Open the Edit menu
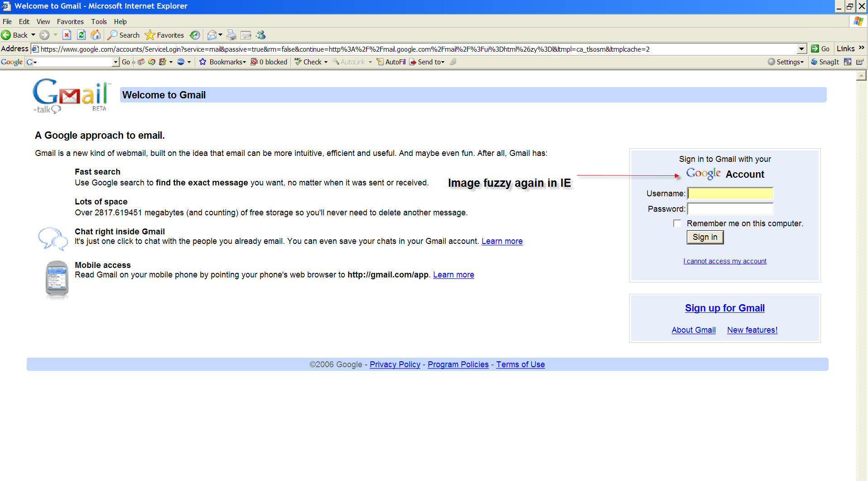This screenshot has height=481, width=868. [x=24, y=21]
